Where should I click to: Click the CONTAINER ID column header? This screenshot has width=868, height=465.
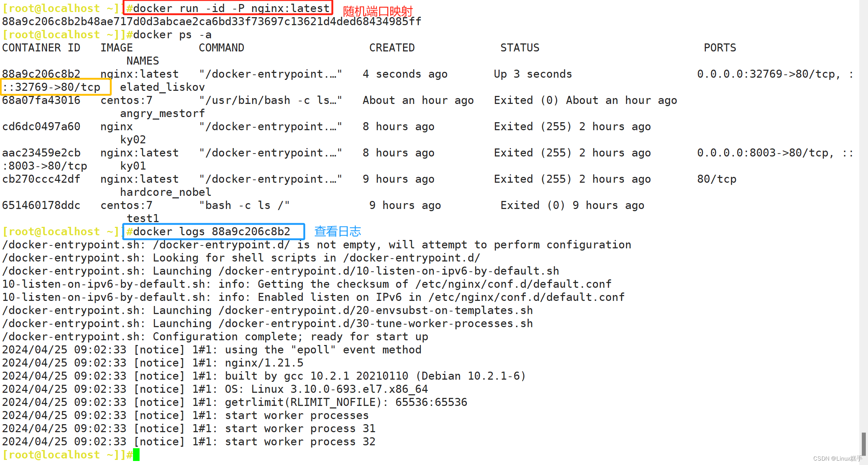[41, 48]
